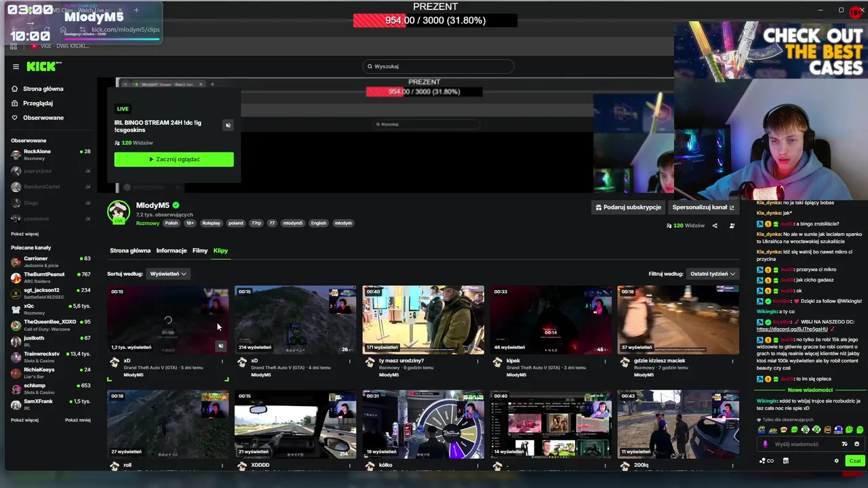Open TheBurntPeanut recommended channel
Viewport: 868px width, 488px height.
click(51, 277)
